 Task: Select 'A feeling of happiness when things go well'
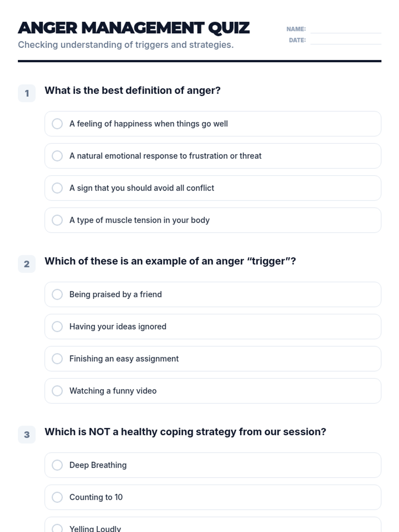pyautogui.click(x=213, y=124)
